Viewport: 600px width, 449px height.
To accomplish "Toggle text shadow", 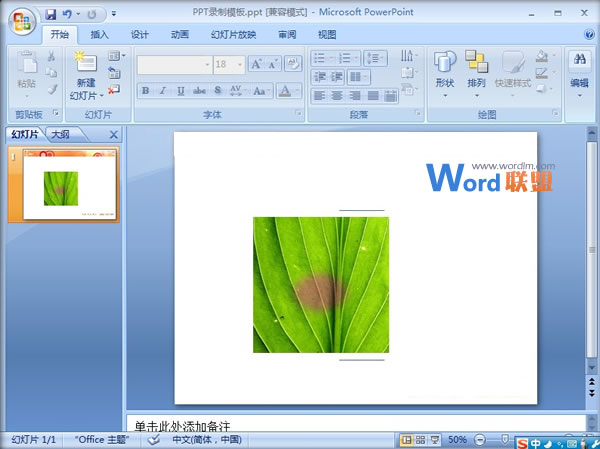I will click(217, 91).
